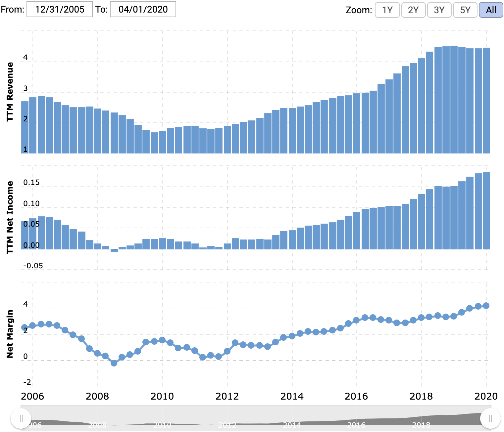Click the TTM Revenue axis title

[x=10, y=92]
